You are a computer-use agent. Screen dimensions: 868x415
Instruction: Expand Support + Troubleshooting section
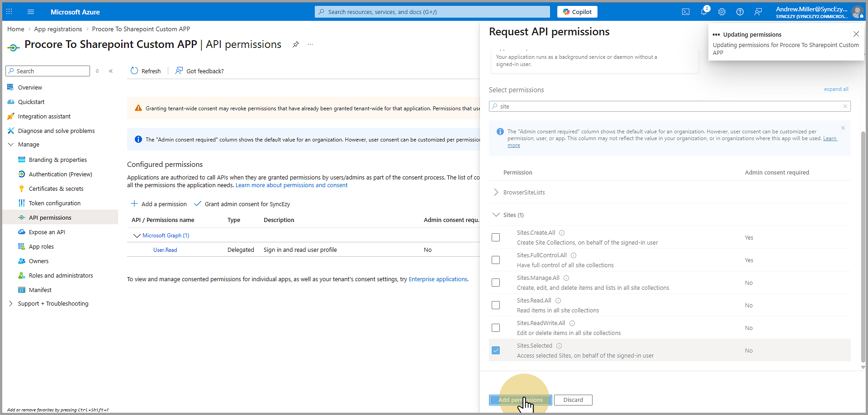point(11,303)
